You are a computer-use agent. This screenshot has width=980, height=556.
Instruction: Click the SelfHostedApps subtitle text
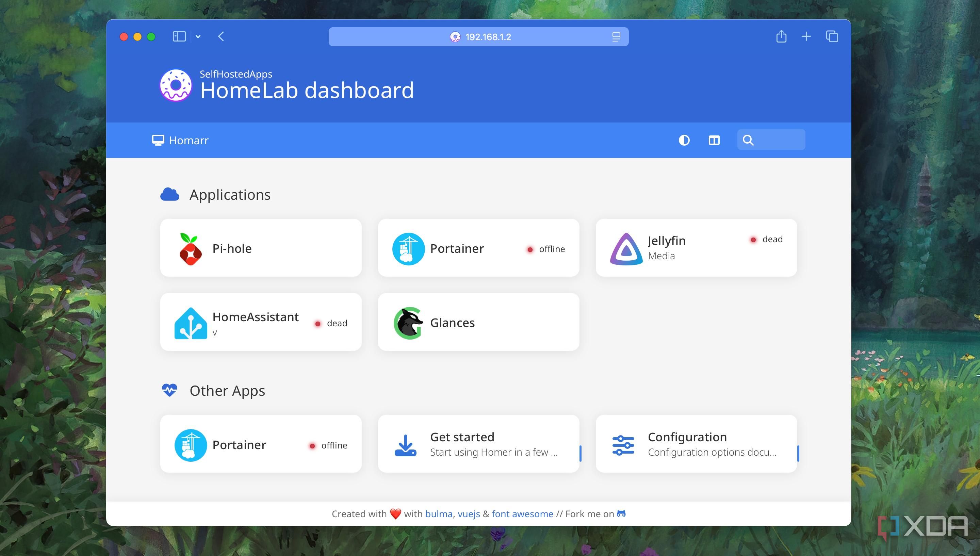[236, 74]
